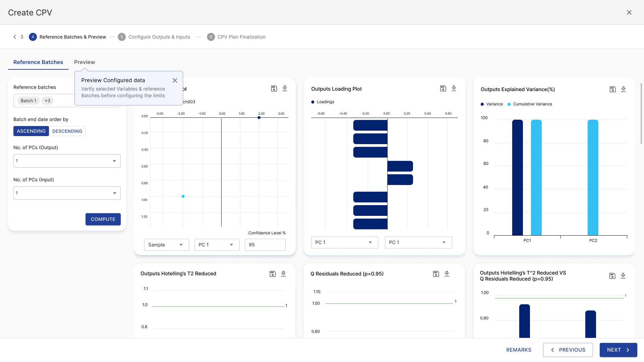The width and height of the screenshot is (644, 362).
Task: Jump to Configure Outputs & Inputs step
Action: click(154, 37)
